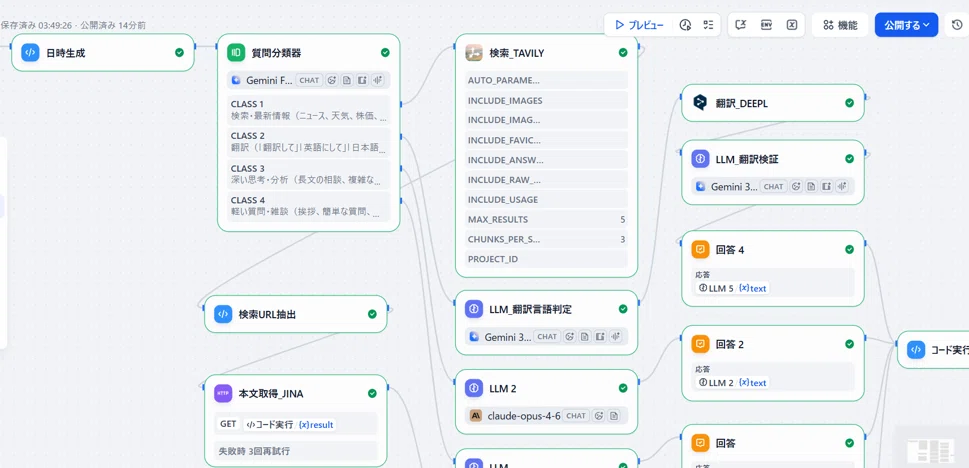Open the checklist icon next to preview
The width and height of the screenshot is (969, 468).
tap(708, 25)
